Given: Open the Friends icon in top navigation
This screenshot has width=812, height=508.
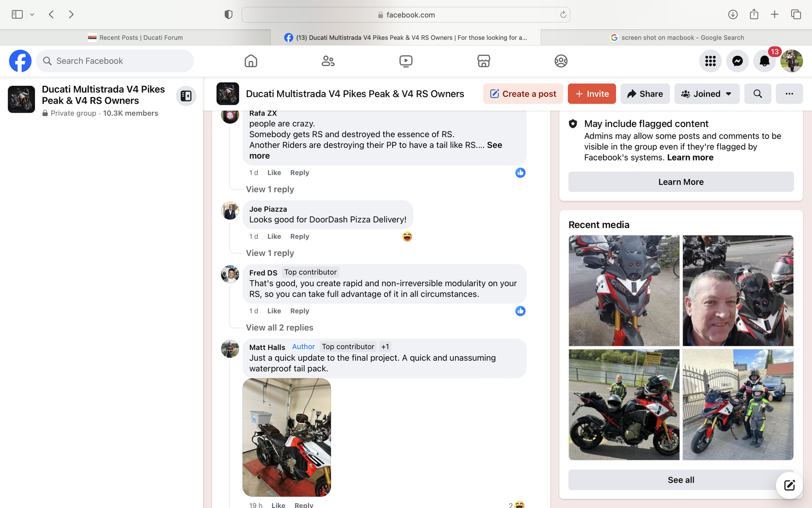Looking at the screenshot, I should pyautogui.click(x=328, y=61).
